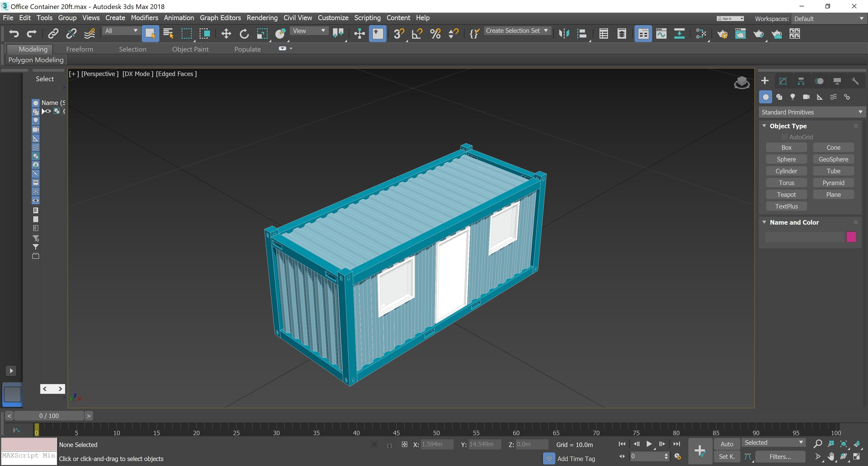The width and height of the screenshot is (868, 466).
Task: Toggle Percent Snap
Action: [x=435, y=34]
